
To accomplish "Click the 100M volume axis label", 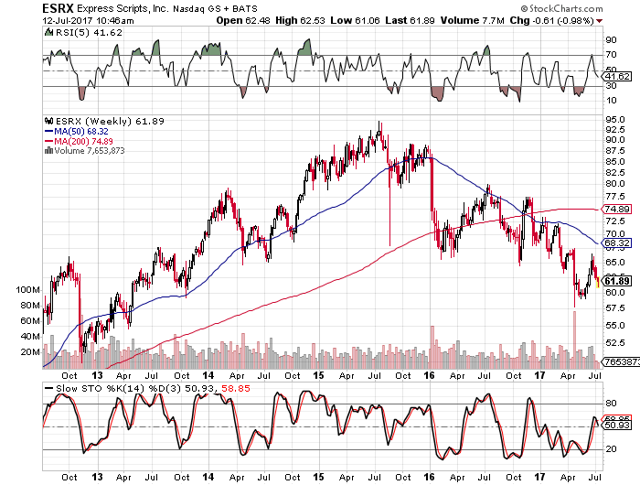I will pyautogui.click(x=28, y=290).
